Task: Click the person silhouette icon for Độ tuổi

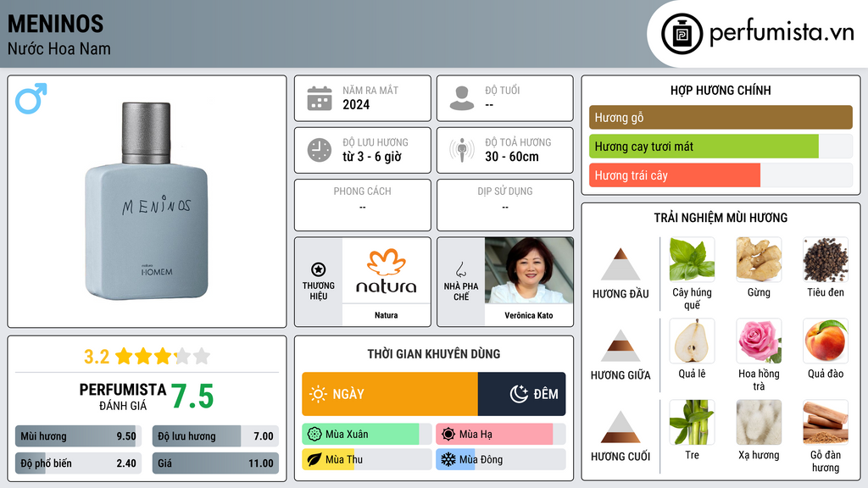Action: [462, 98]
